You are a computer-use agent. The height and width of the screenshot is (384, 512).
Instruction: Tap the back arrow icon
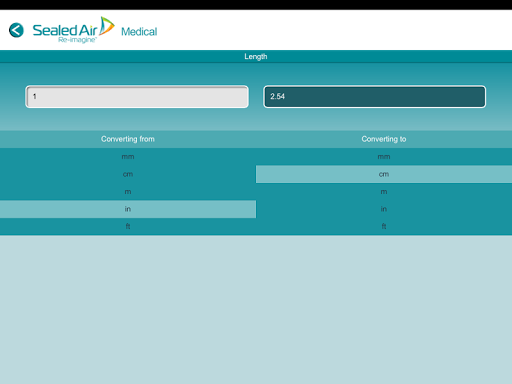click(16, 30)
